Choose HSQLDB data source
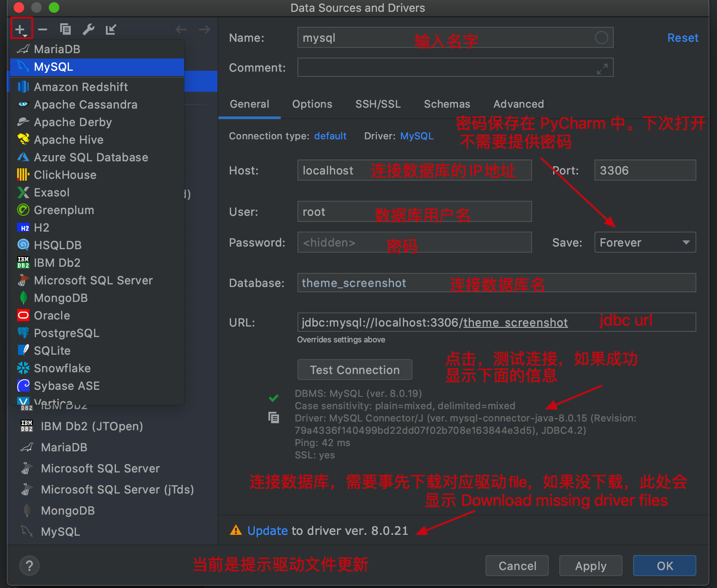 97,245
